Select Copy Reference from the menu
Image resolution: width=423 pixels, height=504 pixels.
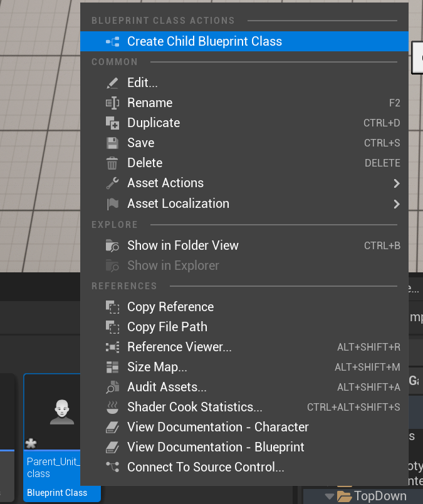[170, 307]
